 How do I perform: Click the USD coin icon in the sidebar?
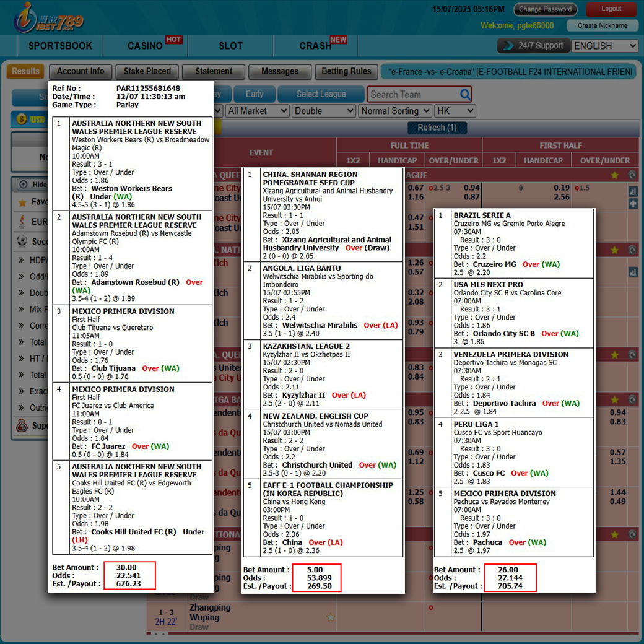[x=22, y=119]
